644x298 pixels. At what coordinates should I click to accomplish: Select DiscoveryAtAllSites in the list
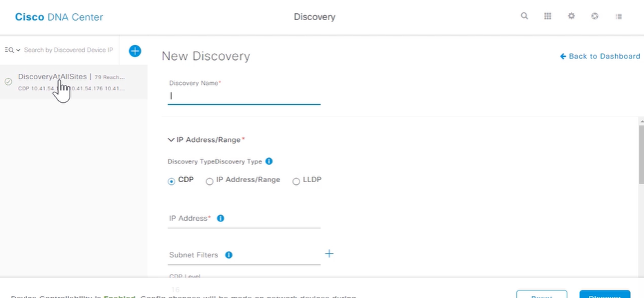coord(74,82)
